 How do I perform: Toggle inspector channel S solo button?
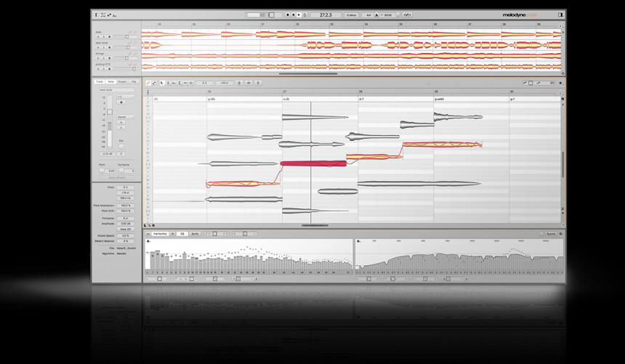click(x=121, y=128)
